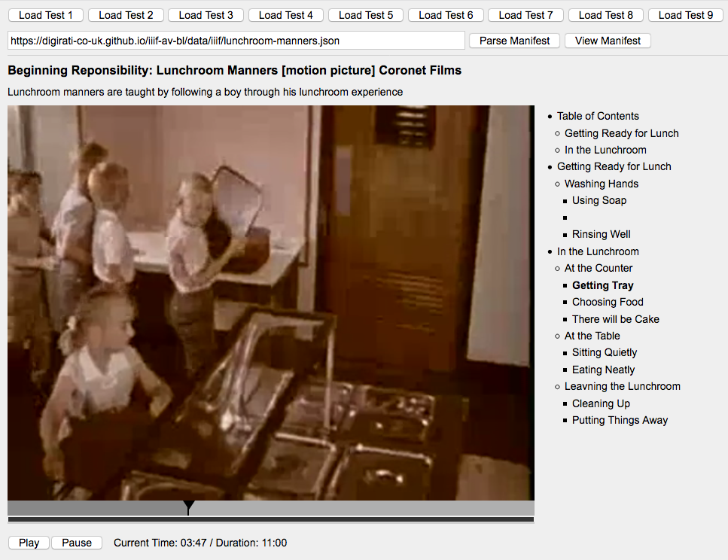Open 'Getting Ready for Lunch' under Table of Contents
This screenshot has height=560, width=728.
pyautogui.click(x=621, y=133)
